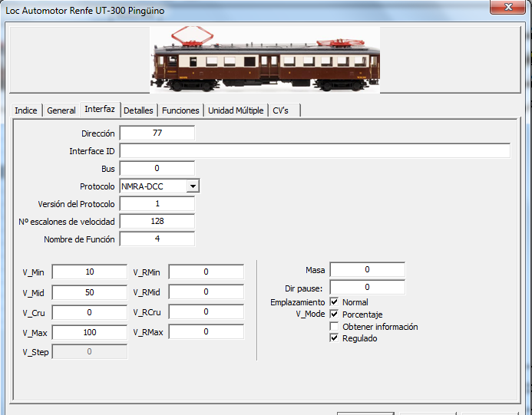The width and height of the screenshot is (532, 415).
Task: Click the Dir pause value field
Action: coord(367,287)
